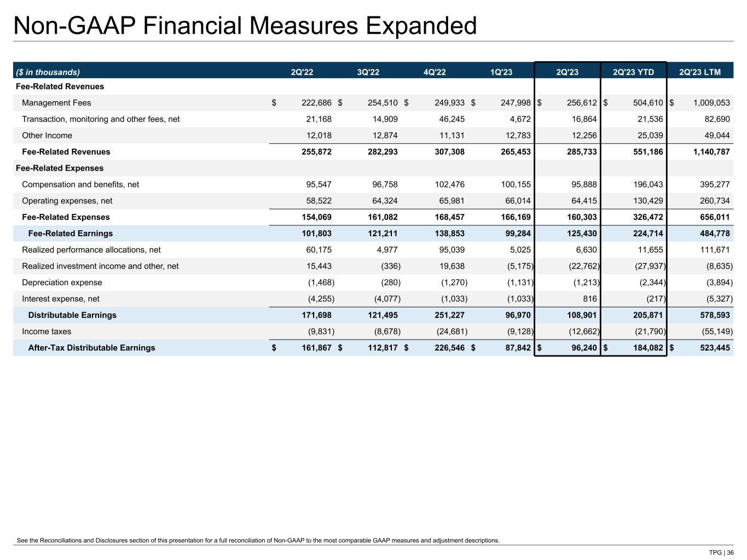Image resolution: width=747 pixels, height=560 pixels.
Task: Select After-Tax Distributable Earnings row label
Action: pyautogui.click(x=91, y=348)
